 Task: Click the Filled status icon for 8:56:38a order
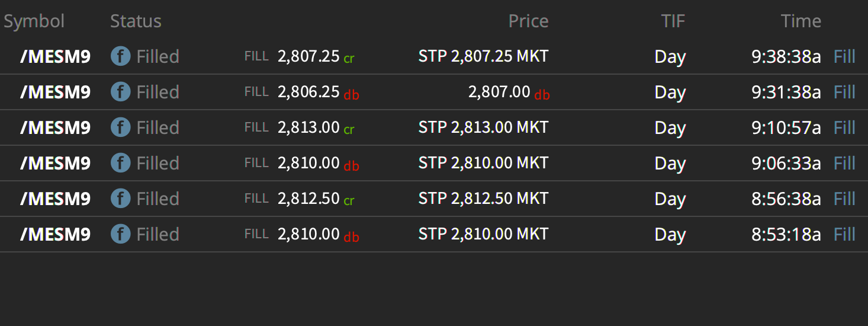(x=120, y=199)
